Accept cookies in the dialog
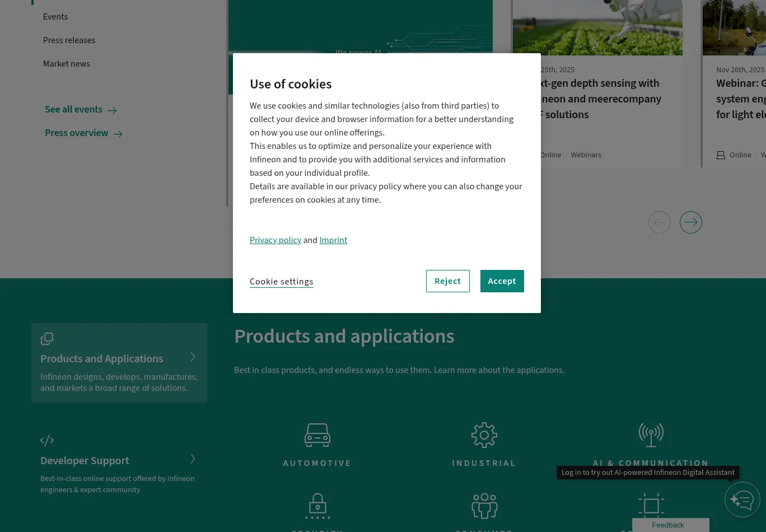This screenshot has width=766, height=532. click(502, 281)
